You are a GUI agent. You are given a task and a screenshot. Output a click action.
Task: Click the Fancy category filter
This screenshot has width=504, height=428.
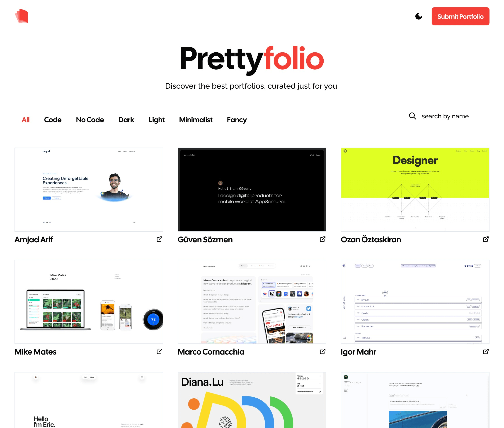tap(237, 119)
